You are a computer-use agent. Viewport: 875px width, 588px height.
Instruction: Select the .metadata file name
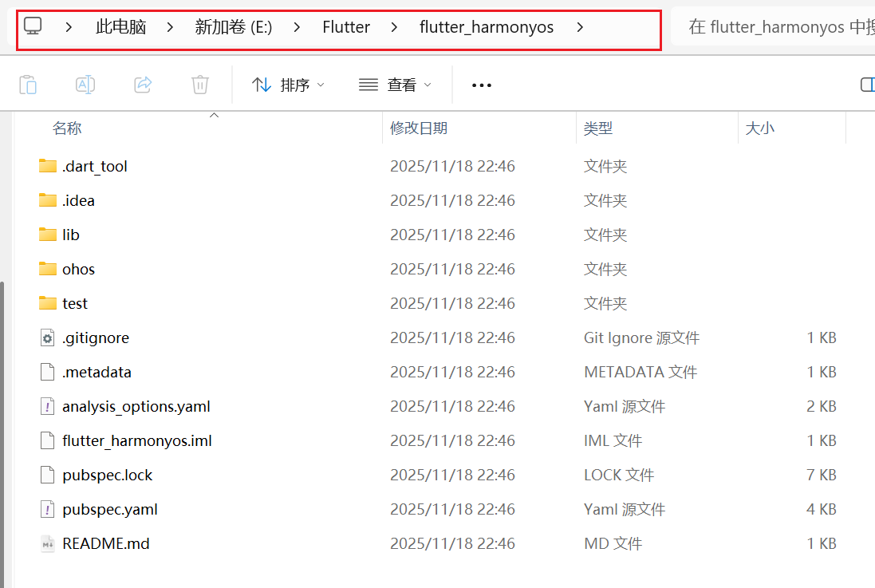click(x=97, y=372)
